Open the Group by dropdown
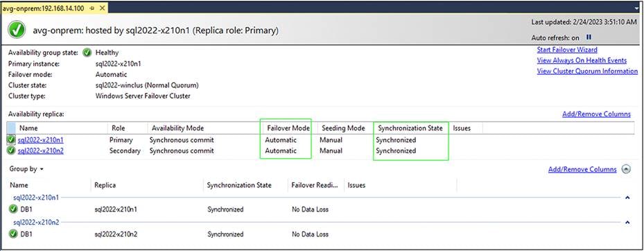 tap(27, 169)
